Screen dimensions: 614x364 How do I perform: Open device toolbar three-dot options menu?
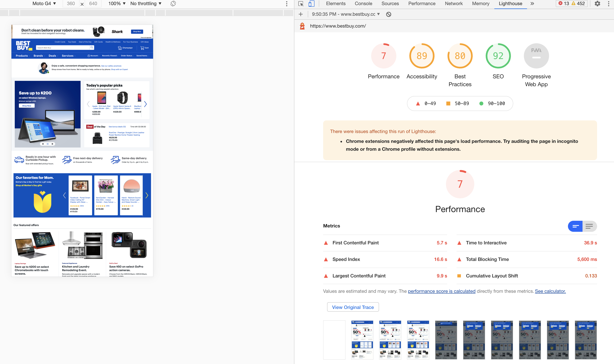(x=287, y=4)
